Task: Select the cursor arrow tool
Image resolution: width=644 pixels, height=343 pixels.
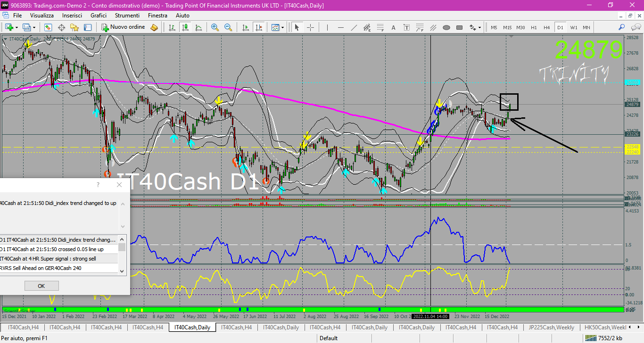Action: pyautogui.click(x=297, y=27)
